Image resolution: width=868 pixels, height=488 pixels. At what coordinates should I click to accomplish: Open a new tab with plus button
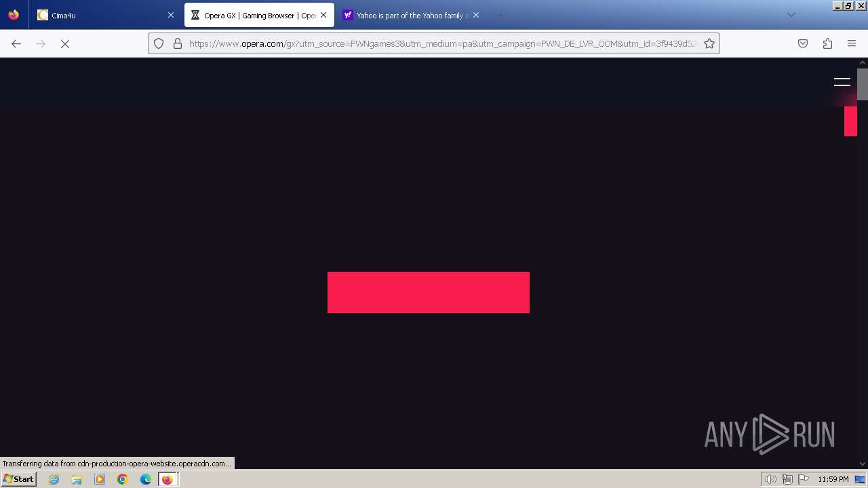pos(502,15)
